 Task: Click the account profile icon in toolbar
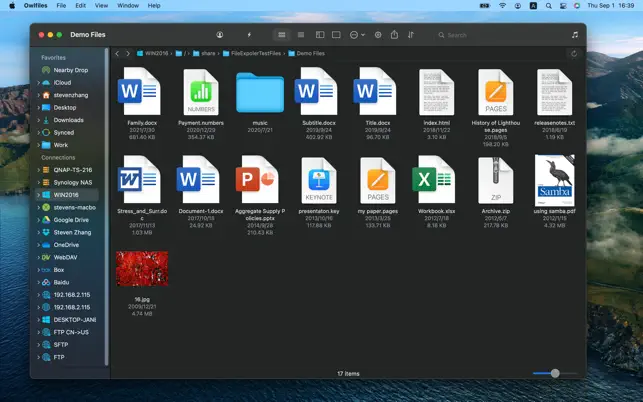tap(220, 35)
